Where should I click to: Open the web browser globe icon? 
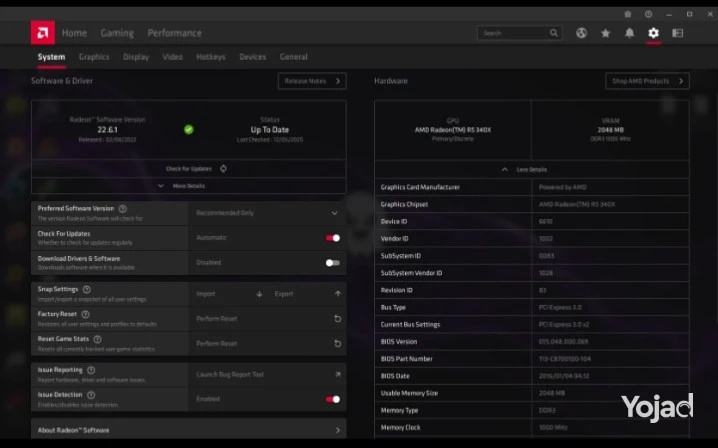point(582,33)
